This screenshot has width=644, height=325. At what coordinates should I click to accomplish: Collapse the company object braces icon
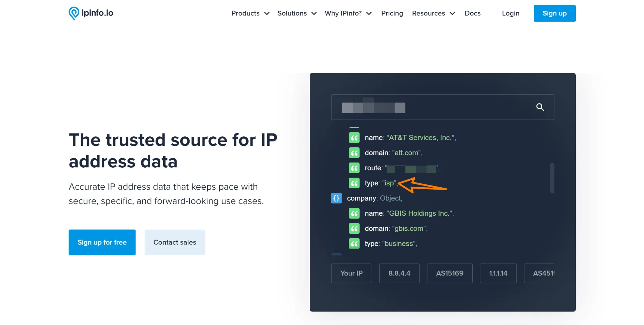(x=336, y=198)
